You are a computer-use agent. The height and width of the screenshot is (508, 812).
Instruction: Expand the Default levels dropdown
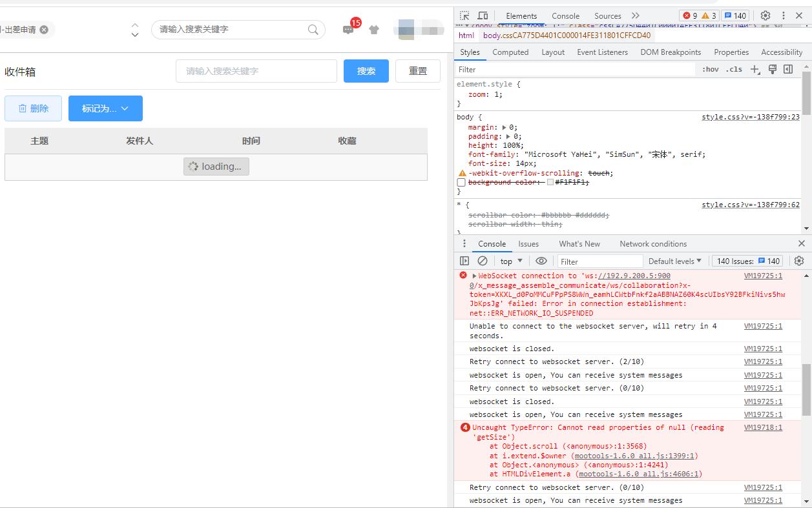(675, 261)
